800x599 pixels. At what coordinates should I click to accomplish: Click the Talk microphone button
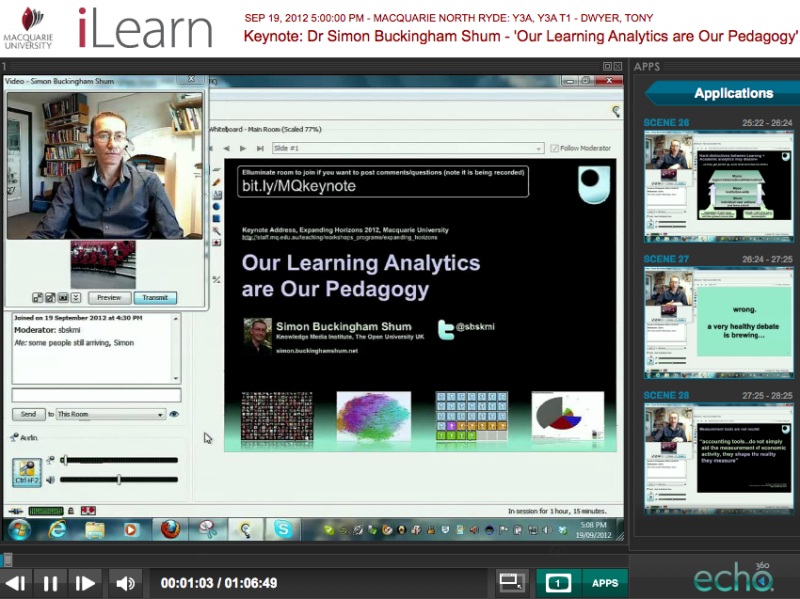27,472
